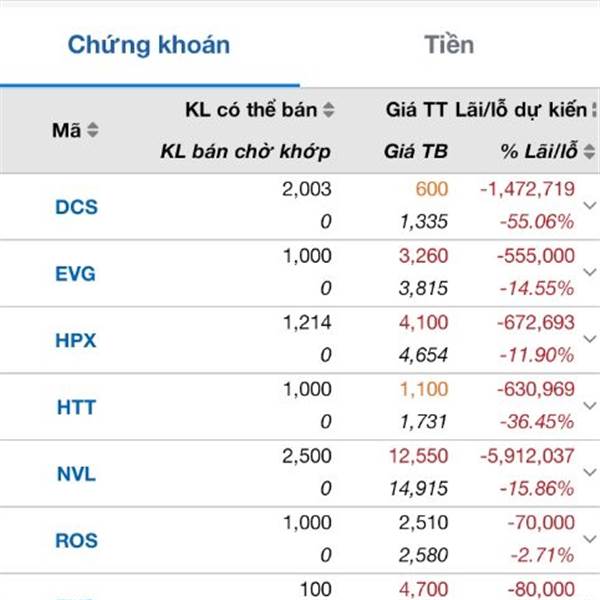The height and width of the screenshot is (600, 600).
Task: Sort by KL có thể bán arrows
Action: point(328,110)
